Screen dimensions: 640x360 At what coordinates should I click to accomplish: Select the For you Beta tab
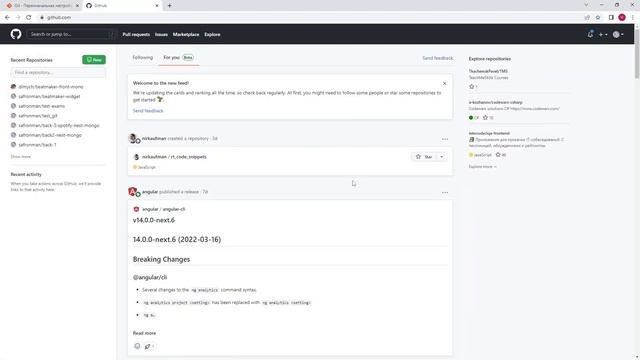coord(178,58)
